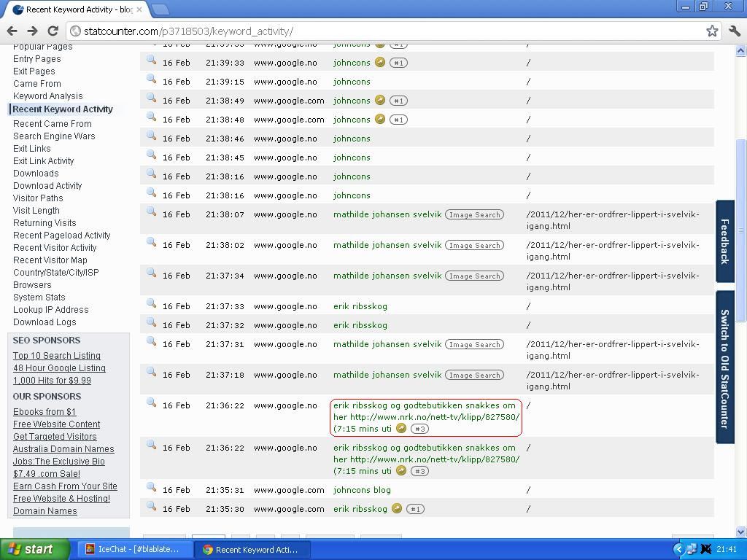747x560 pixels.
Task: Open Recent Came From in the sidebar
Action: (53, 124)
